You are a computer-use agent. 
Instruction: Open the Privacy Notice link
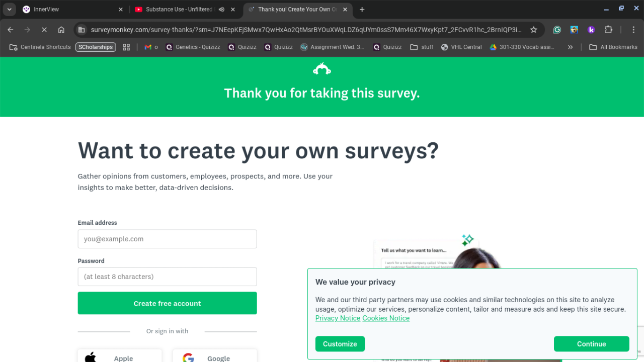(x=338, y=318)
